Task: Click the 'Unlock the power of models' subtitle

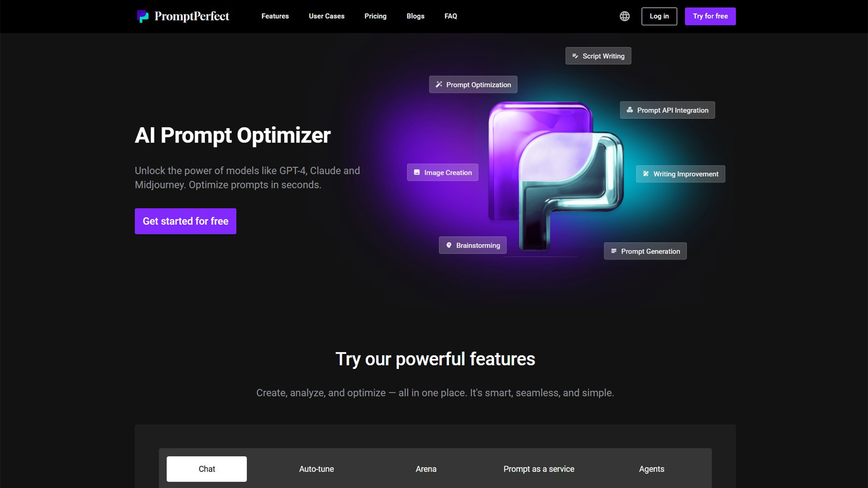Action: pyautogui.click(x=247, y=178)
